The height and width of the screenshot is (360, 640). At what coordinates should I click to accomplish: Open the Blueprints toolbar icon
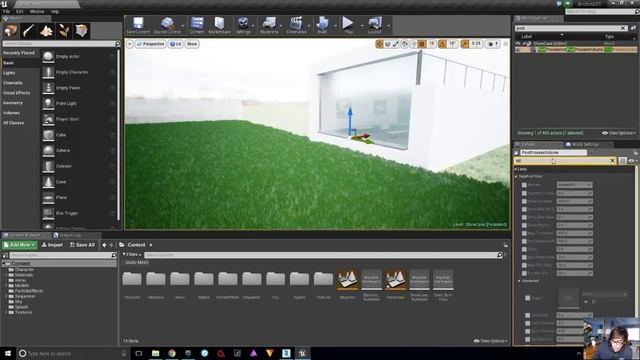point(269,25)
